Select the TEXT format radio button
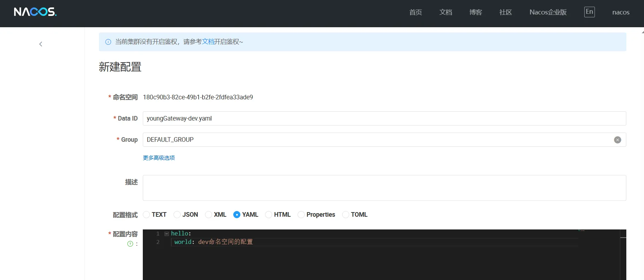This screenshot has height=280, width=644. (146, 215)
